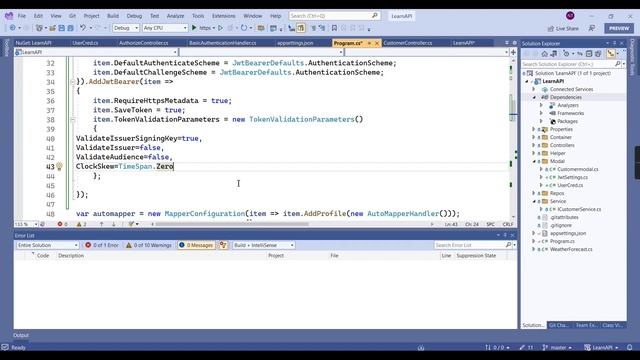Open the LearnAPI project navigation dropdown
640x360 pixels.
click(96, 52)
